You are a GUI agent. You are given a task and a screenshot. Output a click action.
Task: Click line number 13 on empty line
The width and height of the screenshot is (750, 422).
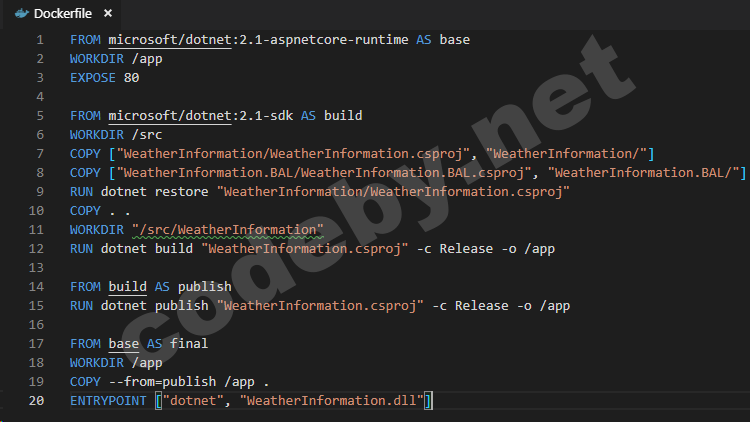pyautogui.click(x=36, y=268)
